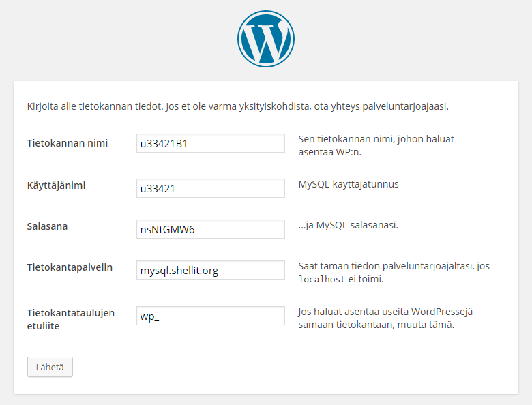The image size is (532, 405).
Task: Click the Tietokannan nimi label
Action: click(x=67, y=143)
